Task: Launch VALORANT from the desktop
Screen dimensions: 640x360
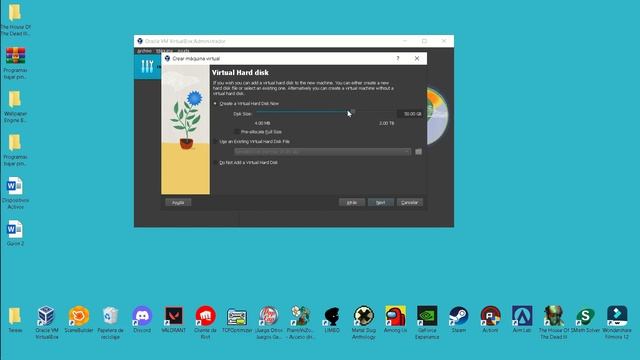Action: coord(174,319)
